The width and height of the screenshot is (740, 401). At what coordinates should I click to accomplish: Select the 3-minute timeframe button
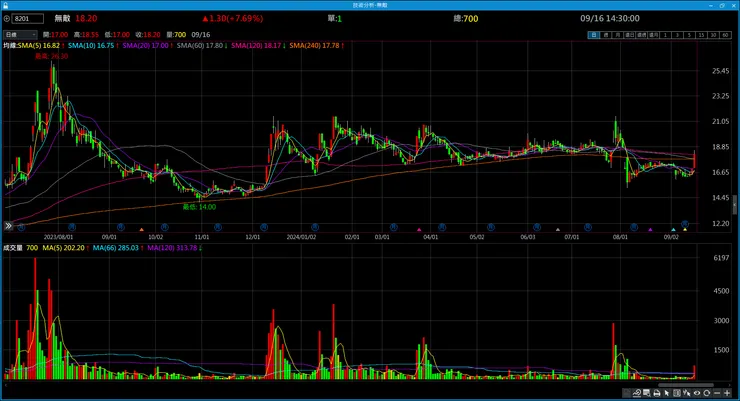pos(678,35)
